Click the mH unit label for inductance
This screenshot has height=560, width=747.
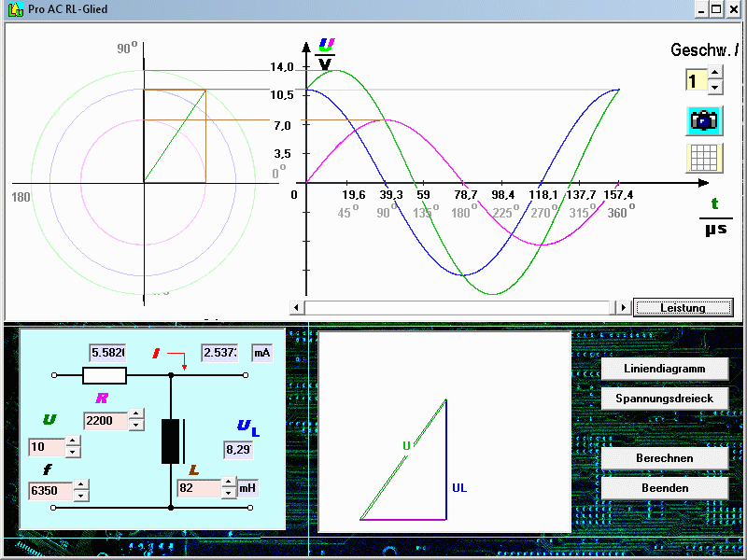(x=247, y=488)
